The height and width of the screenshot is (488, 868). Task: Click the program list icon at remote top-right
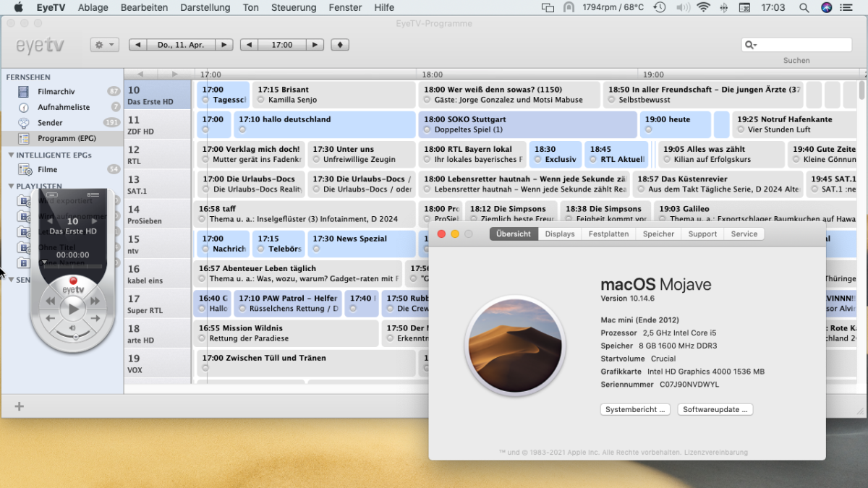[93, 194]
